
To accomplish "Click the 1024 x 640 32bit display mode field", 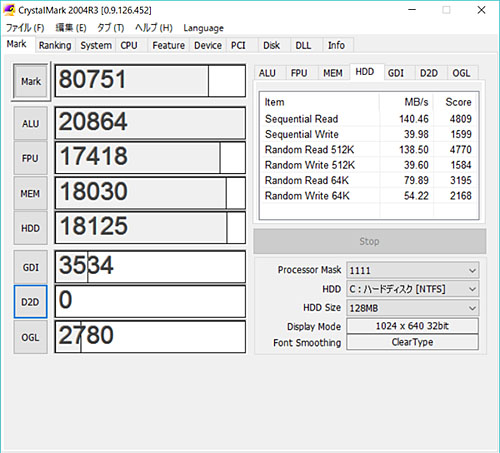I will pos(412,326).
